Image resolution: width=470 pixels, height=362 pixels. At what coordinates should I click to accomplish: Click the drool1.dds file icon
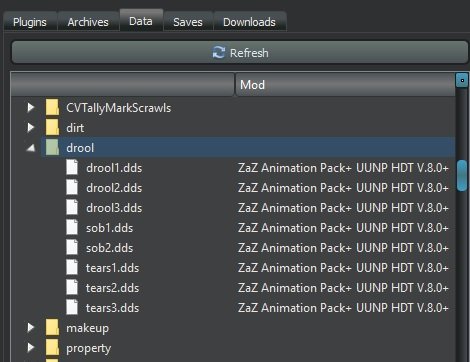coord(72,167)
